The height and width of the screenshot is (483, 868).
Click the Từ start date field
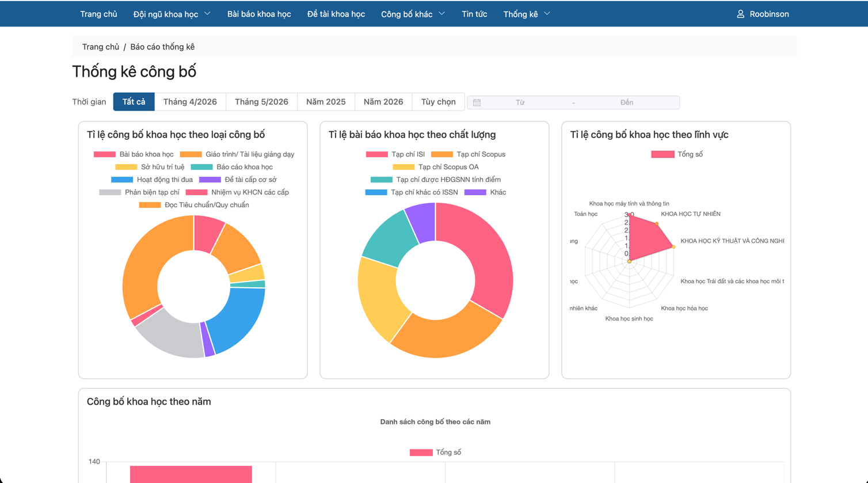coord(520,102)
